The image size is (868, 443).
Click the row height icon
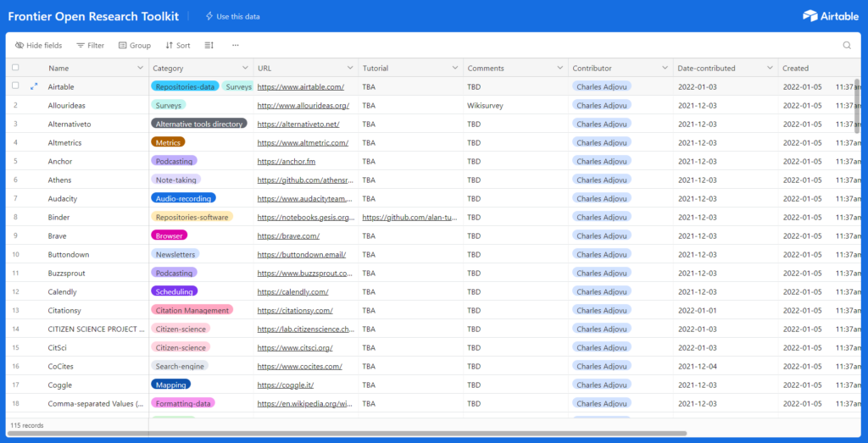[x=209, y=46]
